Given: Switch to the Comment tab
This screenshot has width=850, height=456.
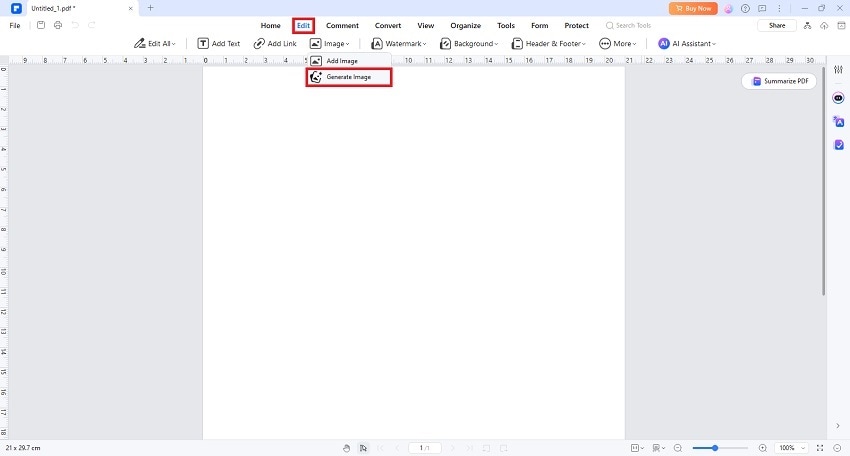Looking at the screenshot, I should pos(342,25).
